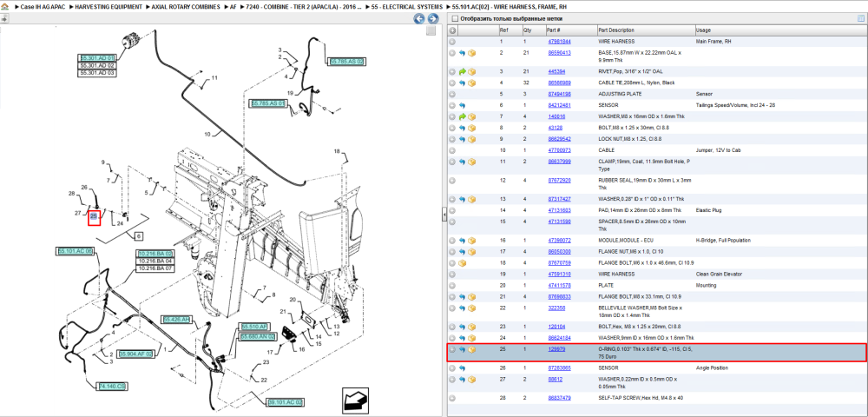Image resolution: width=868 pixels, height=417 pixels.
Task: Go to previous diagram with blue back arrow
Action: click(419, 19)
